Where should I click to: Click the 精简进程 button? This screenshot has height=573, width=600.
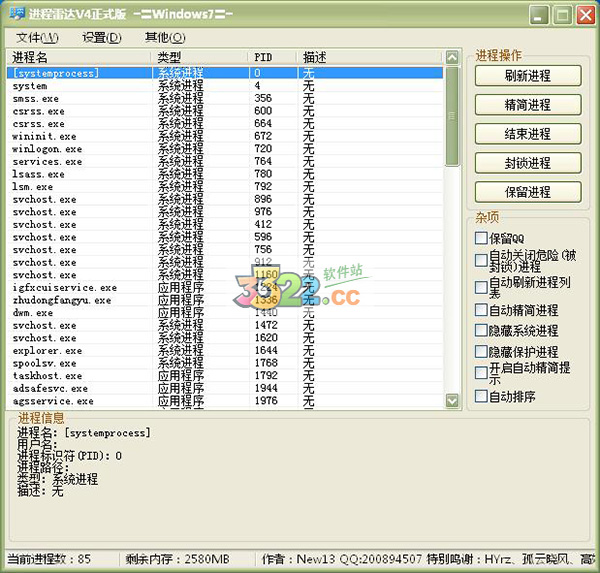pos(528,105)
